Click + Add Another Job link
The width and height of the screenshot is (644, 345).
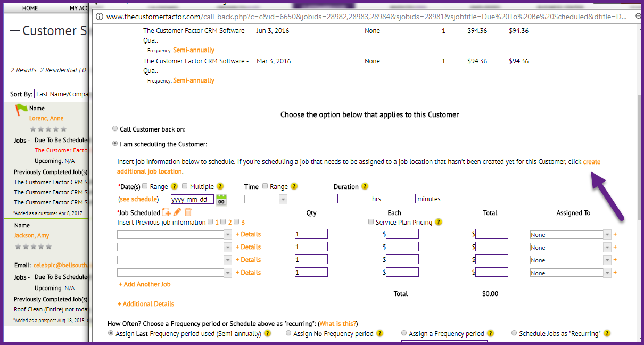145,284
